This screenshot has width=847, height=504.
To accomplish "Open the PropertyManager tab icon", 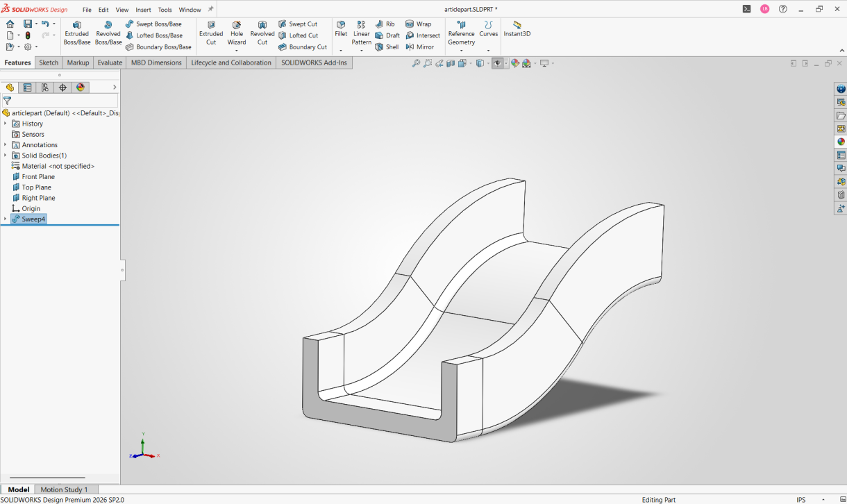I will pyautogui.click(x=27, y=87).
